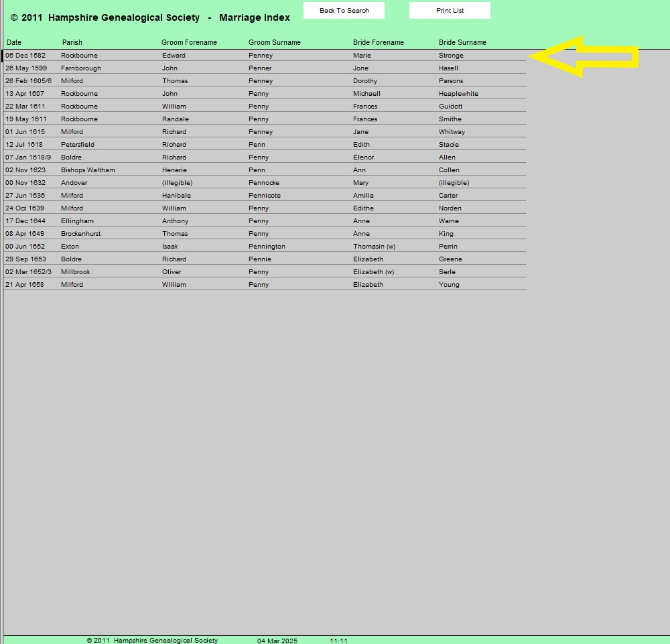Select groom surname Pennington
This screenshot has height=644, width=670.
(x=267, y=247)
